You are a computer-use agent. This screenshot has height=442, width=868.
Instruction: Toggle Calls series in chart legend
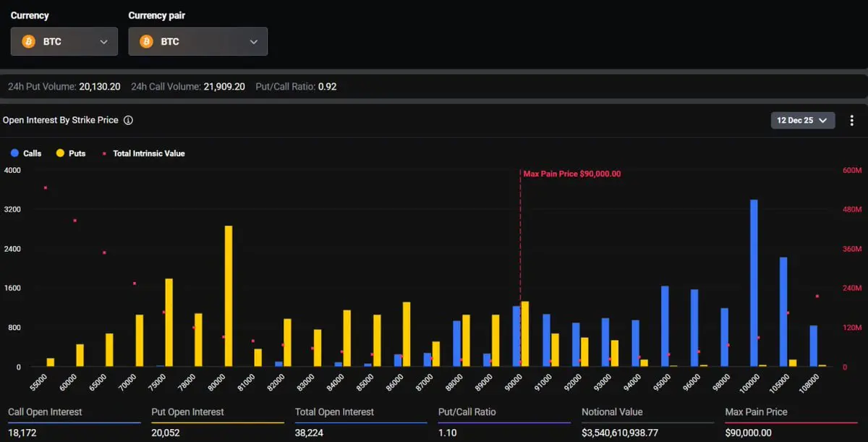(26, 153)
